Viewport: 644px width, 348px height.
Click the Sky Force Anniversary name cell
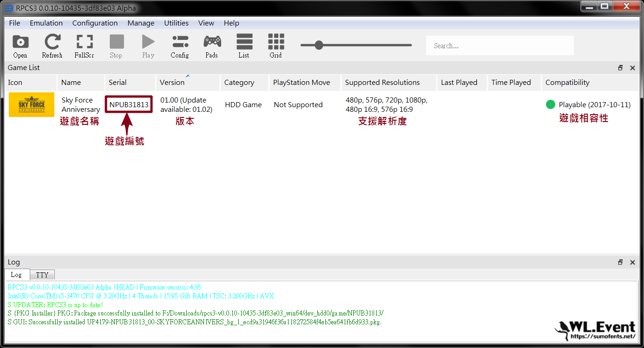[x=81, y=105]
